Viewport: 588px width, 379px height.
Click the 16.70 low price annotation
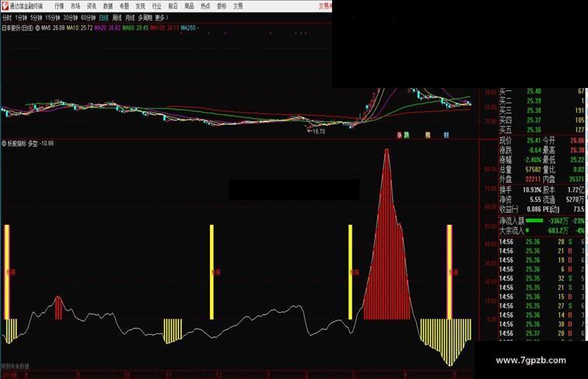point(318,132)
